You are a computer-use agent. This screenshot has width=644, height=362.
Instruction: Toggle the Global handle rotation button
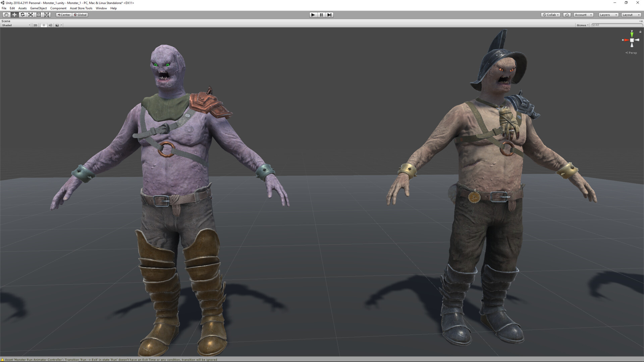80,15
